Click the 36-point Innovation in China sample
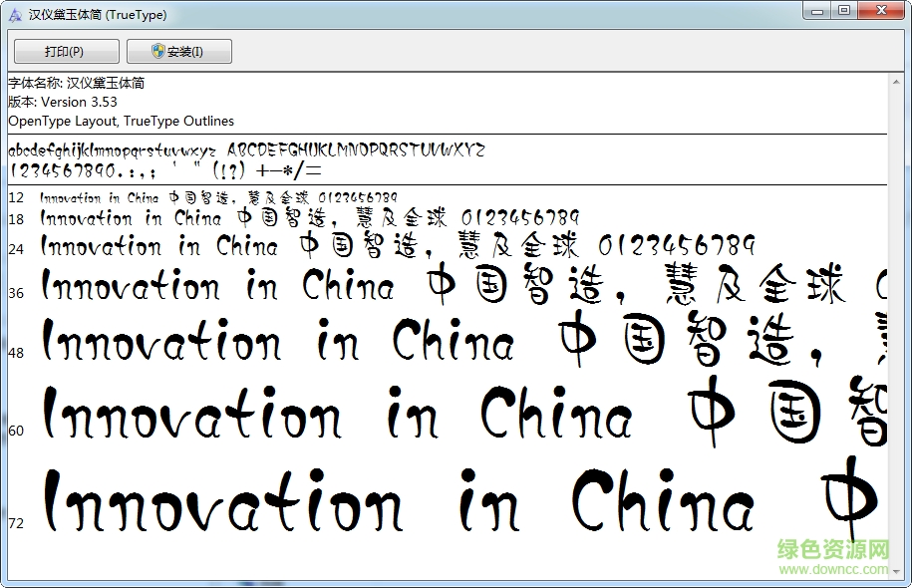Screen dimensions: 912x588 (463, 284)
